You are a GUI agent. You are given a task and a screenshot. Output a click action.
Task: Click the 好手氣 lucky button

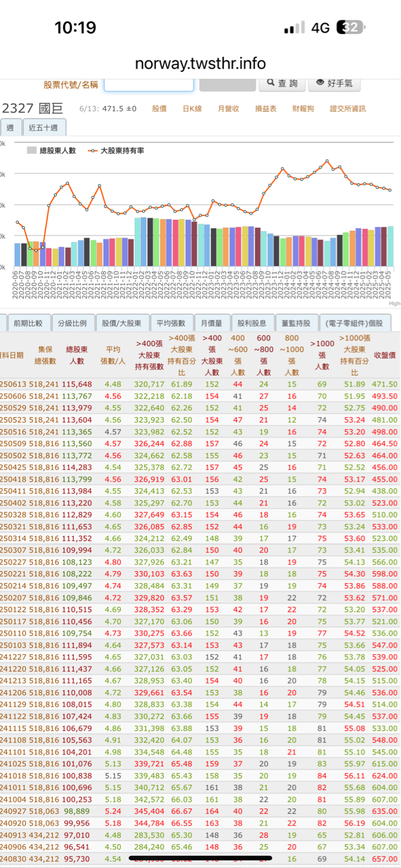[334, 83]
